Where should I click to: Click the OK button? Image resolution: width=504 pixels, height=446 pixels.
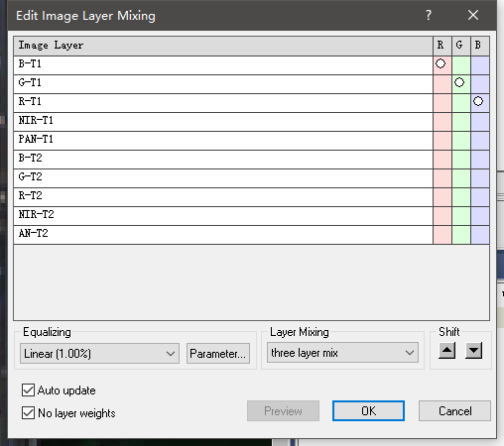pyautogui.click(x=368, y=411)
